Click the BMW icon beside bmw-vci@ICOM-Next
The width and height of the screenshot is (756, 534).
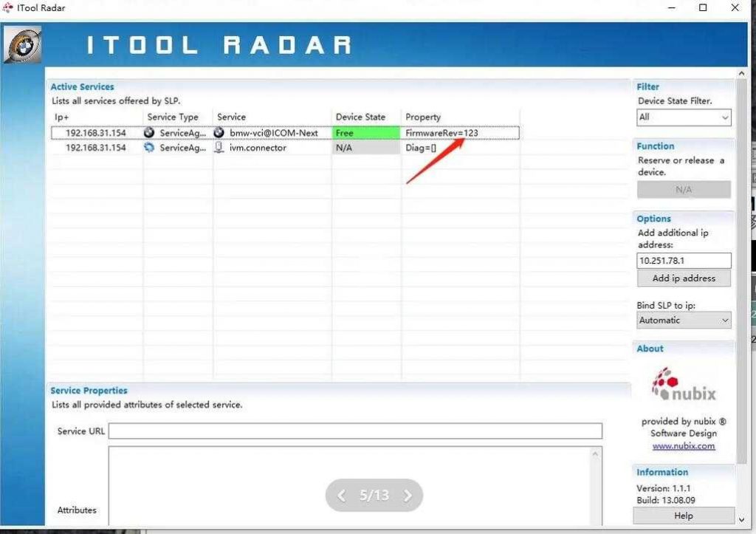pos(219,133)
